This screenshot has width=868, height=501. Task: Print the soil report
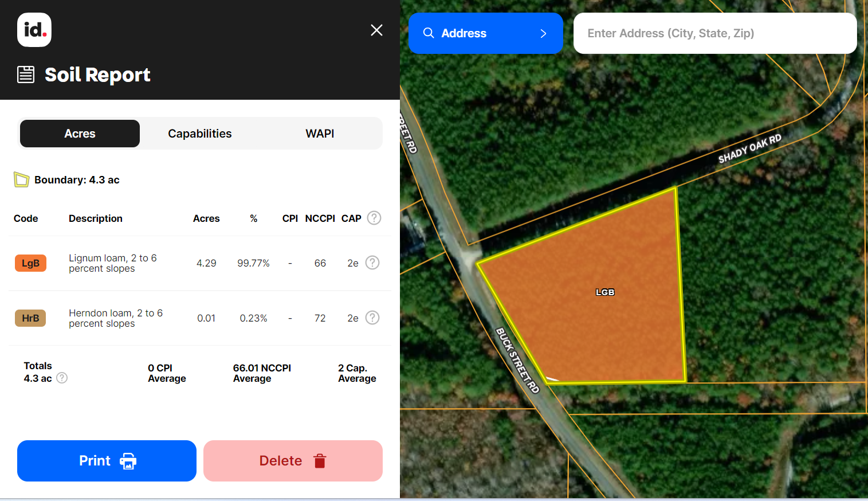[107, 461]
